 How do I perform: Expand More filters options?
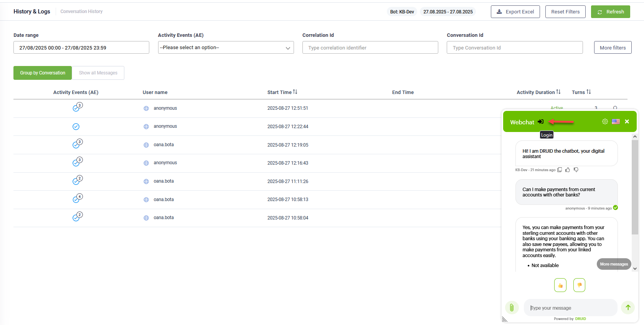613,48
